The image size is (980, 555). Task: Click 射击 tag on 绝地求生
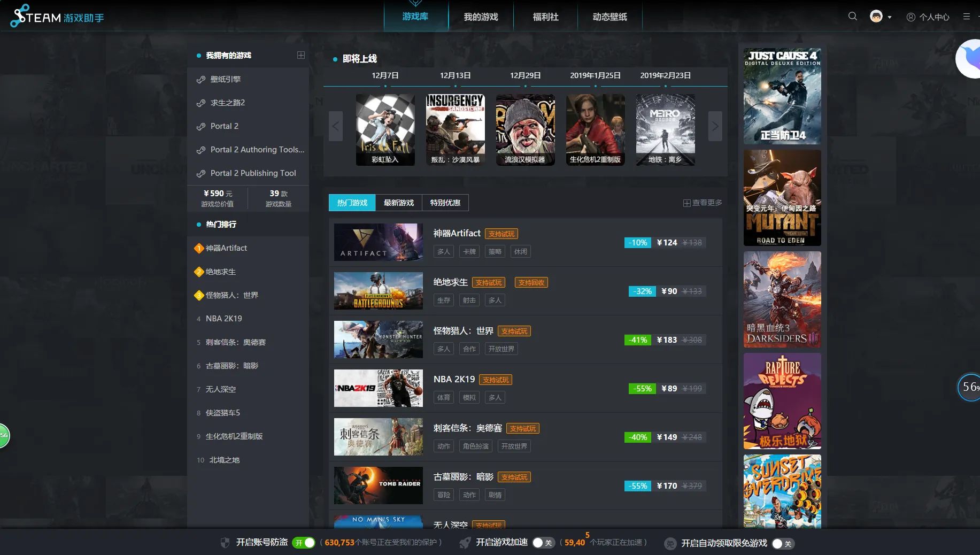pyautogui.click(x=469, y=300)
